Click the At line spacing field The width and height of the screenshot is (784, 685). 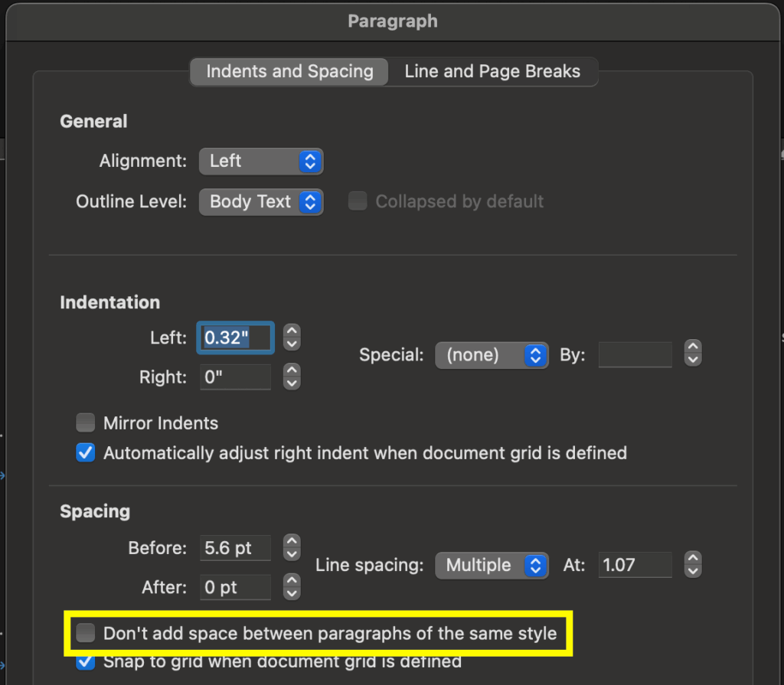click(635, 565)
